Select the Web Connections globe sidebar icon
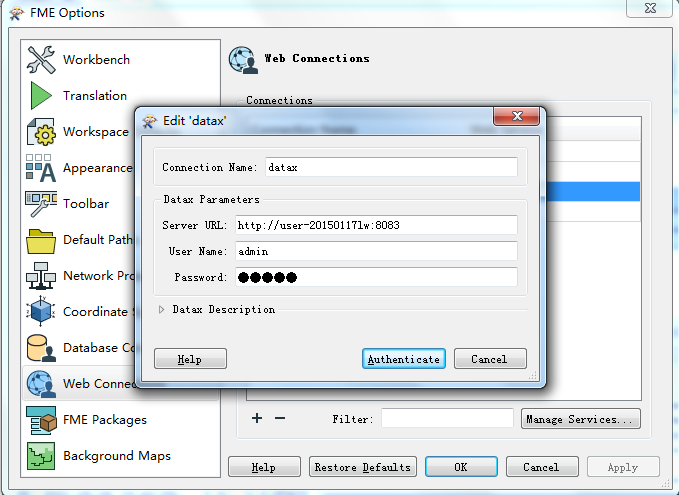The height and width of the screenshot is (495, 679). pyautogui.click(x=41, y=384)
